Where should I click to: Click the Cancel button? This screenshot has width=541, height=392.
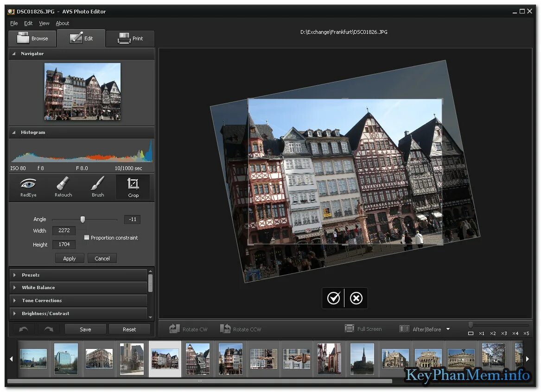pos(102,258)
